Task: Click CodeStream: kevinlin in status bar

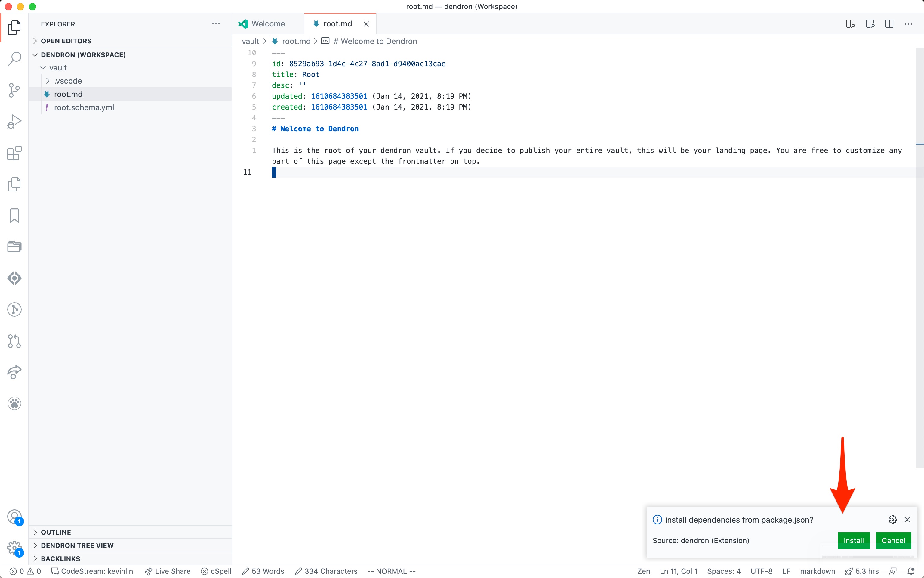Action: point(92,571)
